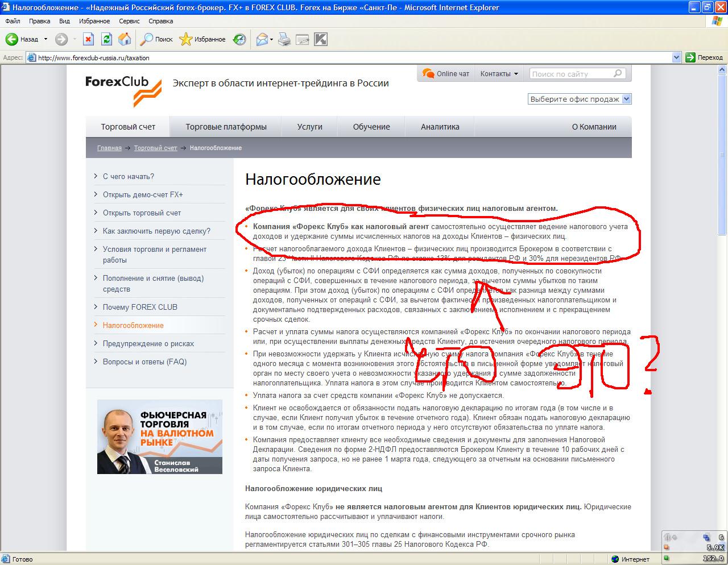Open the Правка menu
The image size is (728, 565).
[39, 21]
